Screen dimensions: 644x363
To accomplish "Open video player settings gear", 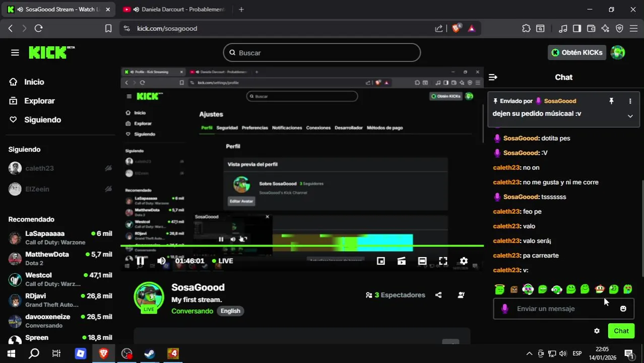I will (464, 261).
